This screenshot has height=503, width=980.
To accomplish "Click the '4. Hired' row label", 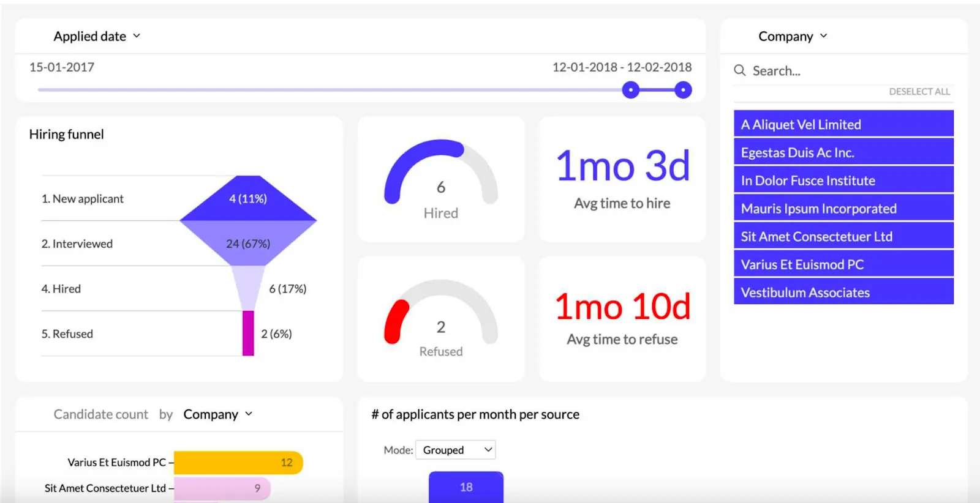I will coord(61,289).
